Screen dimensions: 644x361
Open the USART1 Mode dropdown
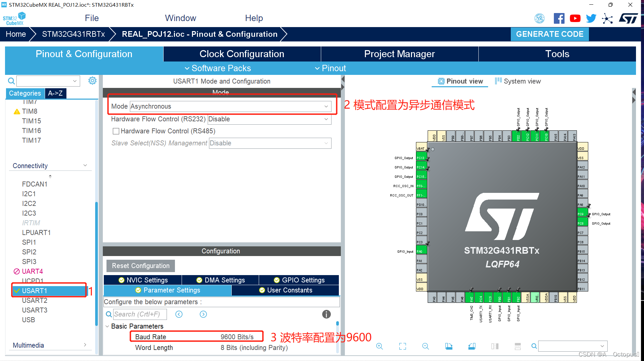pyautogui.click(x=230, y=106)
